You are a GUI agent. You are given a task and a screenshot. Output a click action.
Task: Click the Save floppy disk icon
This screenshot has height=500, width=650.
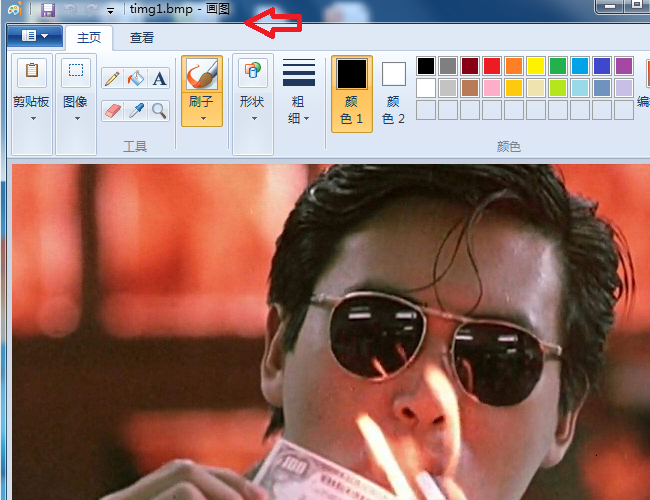48,10
